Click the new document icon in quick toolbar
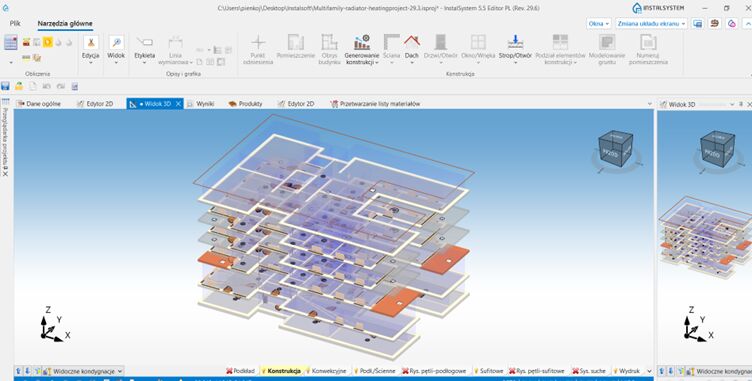 pyautogui.click(x=33, y=86)
